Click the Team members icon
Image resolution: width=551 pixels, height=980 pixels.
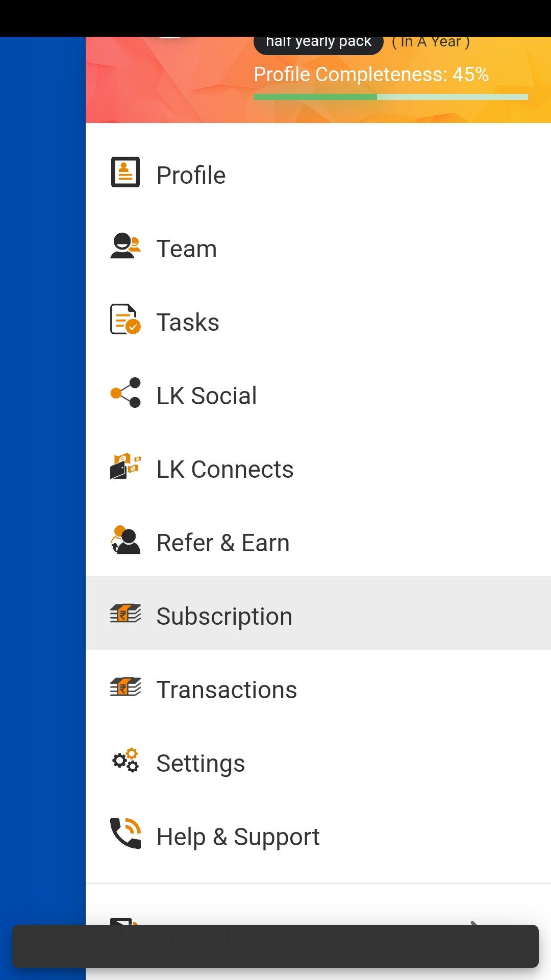(x=126, y=246)
